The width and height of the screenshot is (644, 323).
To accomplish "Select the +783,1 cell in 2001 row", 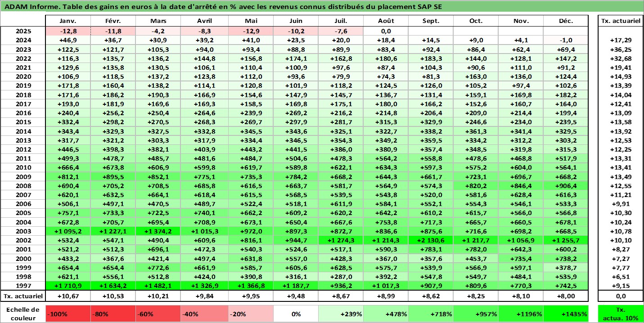I will click(x=431, y=249).
